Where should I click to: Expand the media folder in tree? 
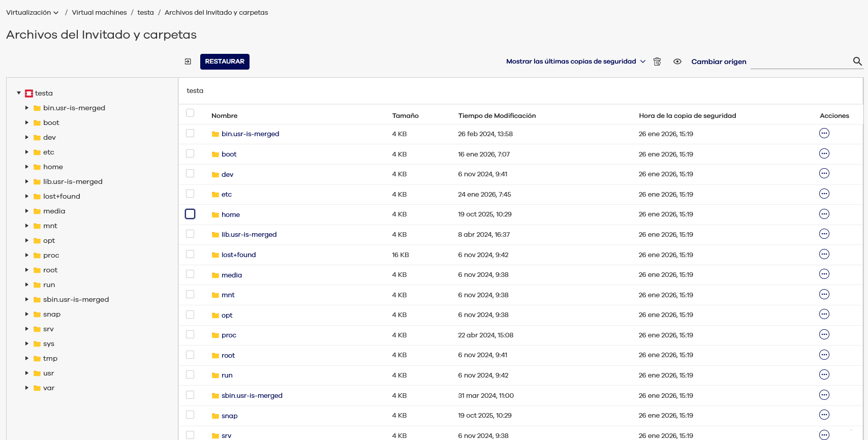[x=27, y=211]
